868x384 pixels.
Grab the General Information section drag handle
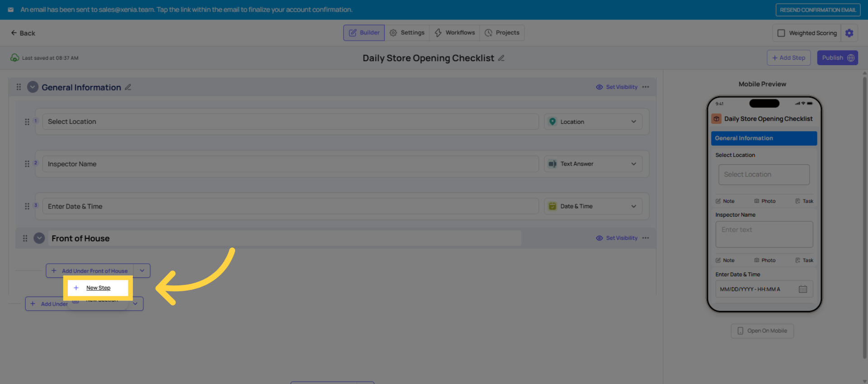(x=19, y=87)
